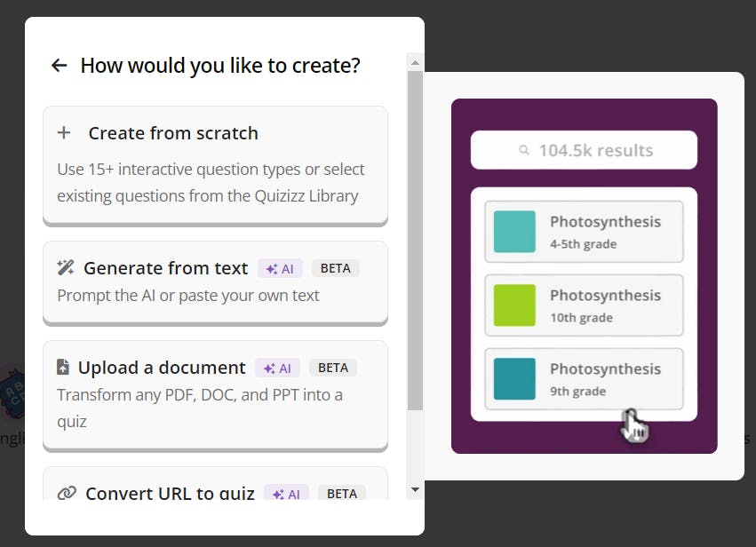Click the vertical scrollbar thumb
The width and height of the screenshot is (756, 547).
coord(415,241)
